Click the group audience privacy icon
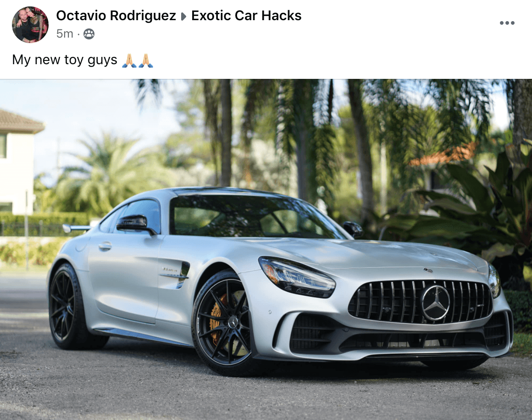The width and height of the screenshot is (532, 420). pyautogui.click(x=89, y=34)
